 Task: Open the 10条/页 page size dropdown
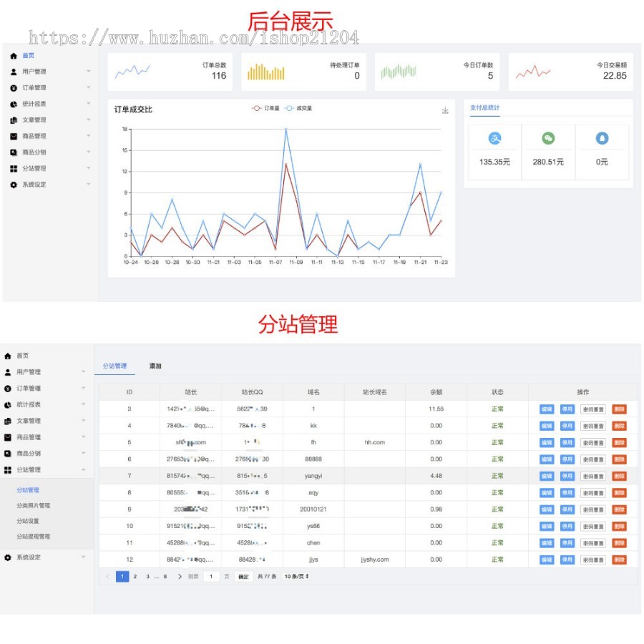297,576
